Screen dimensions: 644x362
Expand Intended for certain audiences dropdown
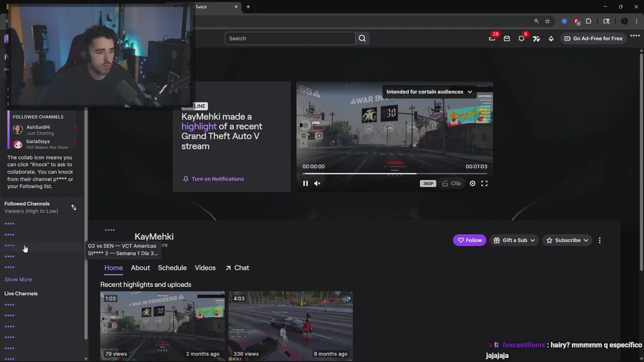pos(429,92)
